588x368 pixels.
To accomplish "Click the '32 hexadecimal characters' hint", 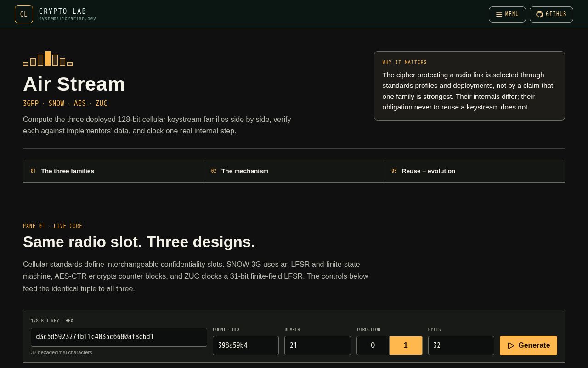I will (62, 352).
